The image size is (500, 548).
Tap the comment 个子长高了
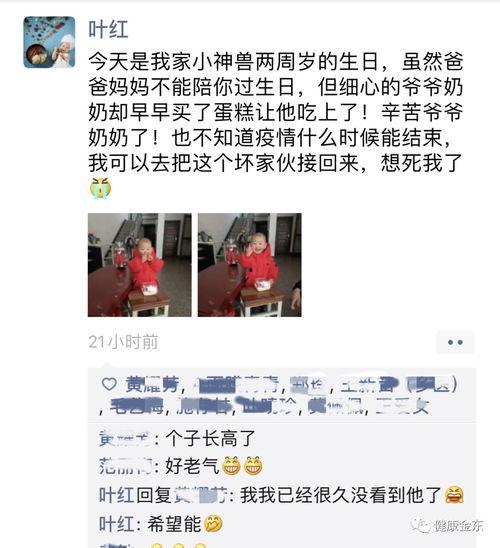(x=210, y=438)
